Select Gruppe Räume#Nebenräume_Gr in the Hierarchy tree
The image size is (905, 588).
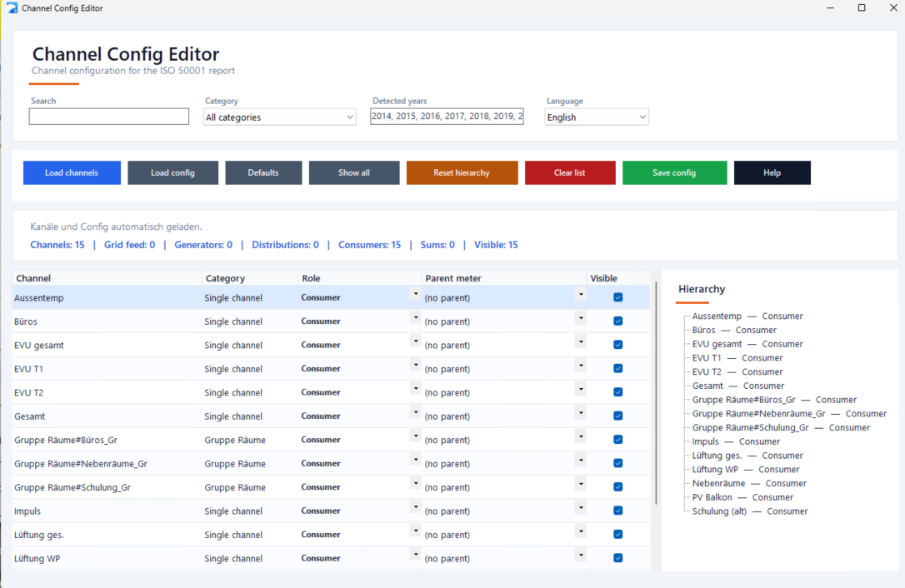tap(789, 414)
